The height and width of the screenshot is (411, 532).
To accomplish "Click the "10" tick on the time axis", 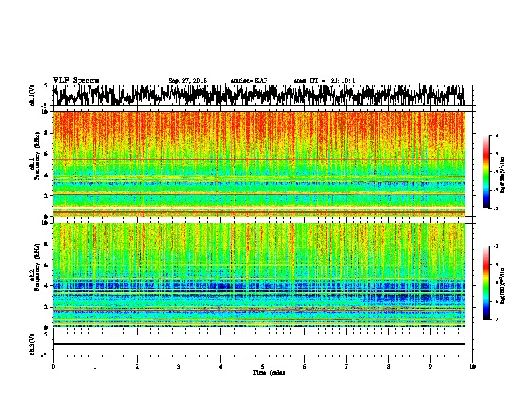I will 472,367.
